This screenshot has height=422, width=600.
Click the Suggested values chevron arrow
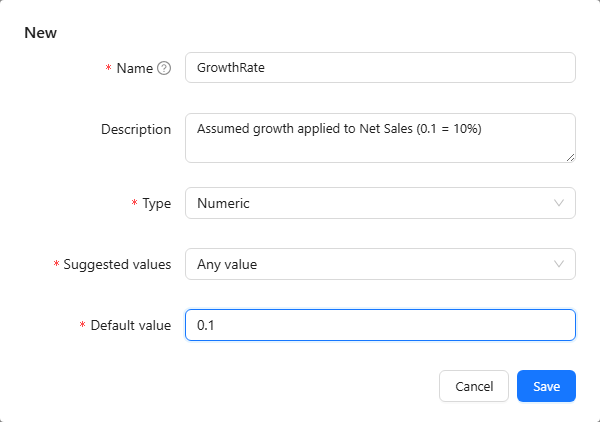click(x=559, y=264)
